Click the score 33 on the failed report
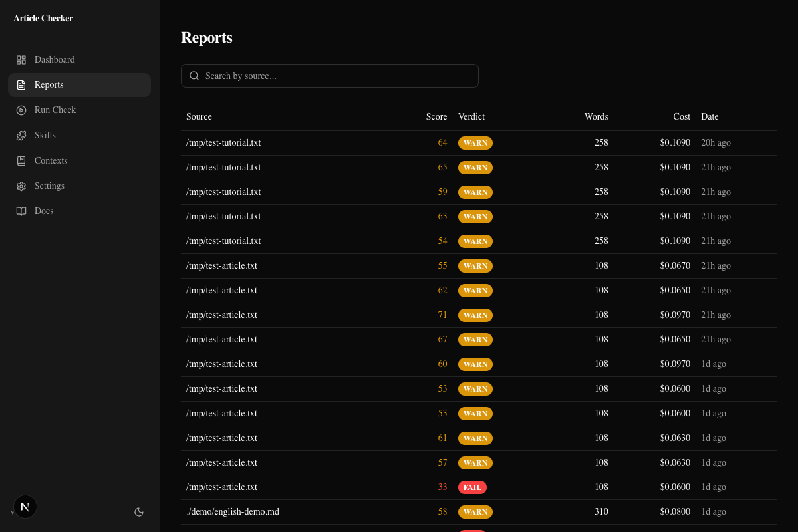Image resolution: width=798 pixels, height=532 pixels. pyautogui.click(x=442, y=487)
